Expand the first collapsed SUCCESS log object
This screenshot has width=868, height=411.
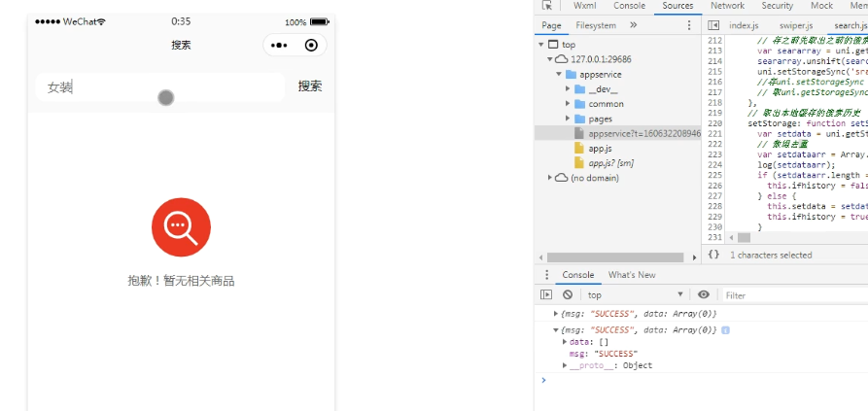[556, 314]
